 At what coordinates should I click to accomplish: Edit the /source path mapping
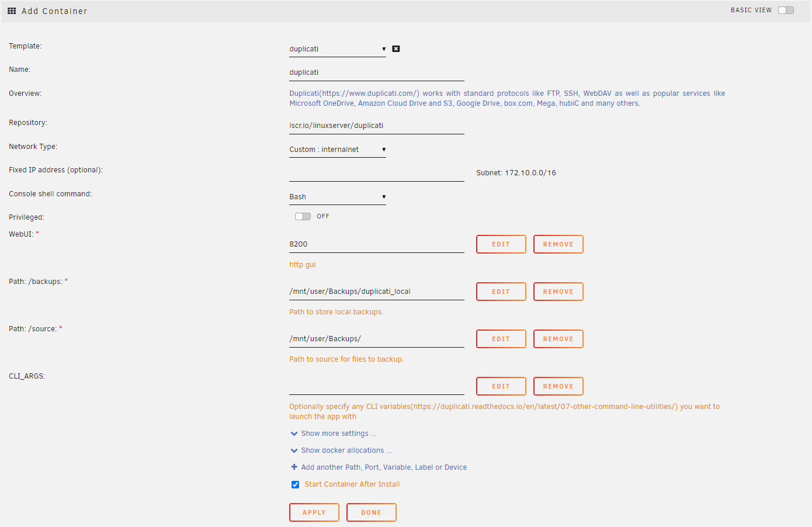(501, 339)
